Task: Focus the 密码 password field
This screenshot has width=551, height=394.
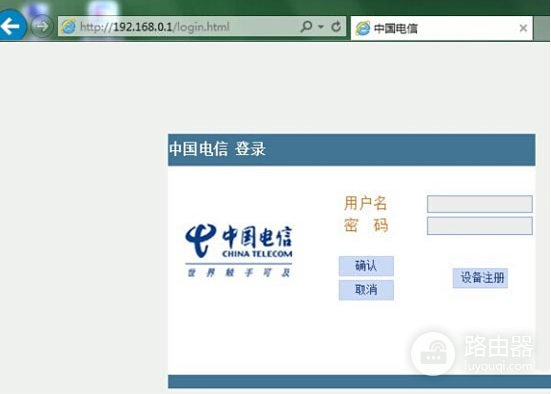Action: click(480, 226)
